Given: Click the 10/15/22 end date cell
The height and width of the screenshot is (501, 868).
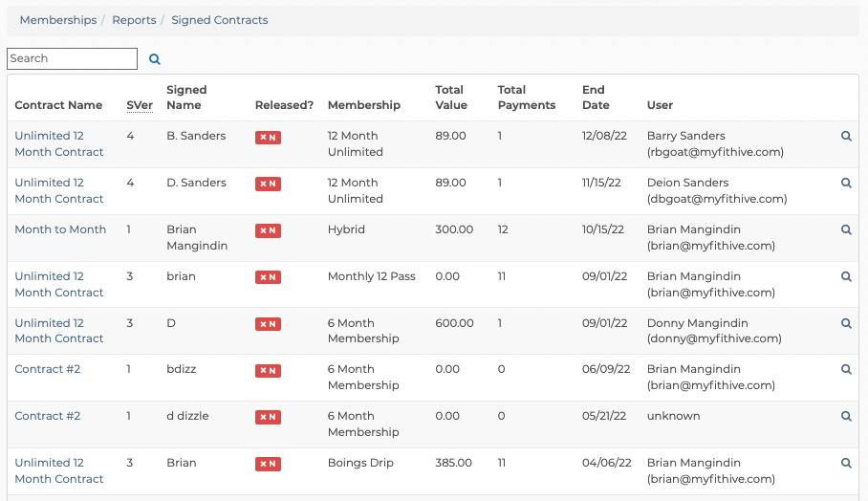Looking at the screenshot, I should (x=603, y=229).
